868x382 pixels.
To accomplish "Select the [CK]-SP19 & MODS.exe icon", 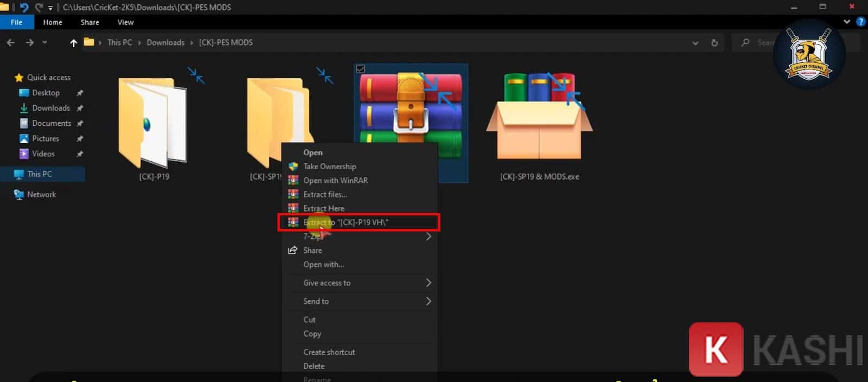I will coord(539,117).
